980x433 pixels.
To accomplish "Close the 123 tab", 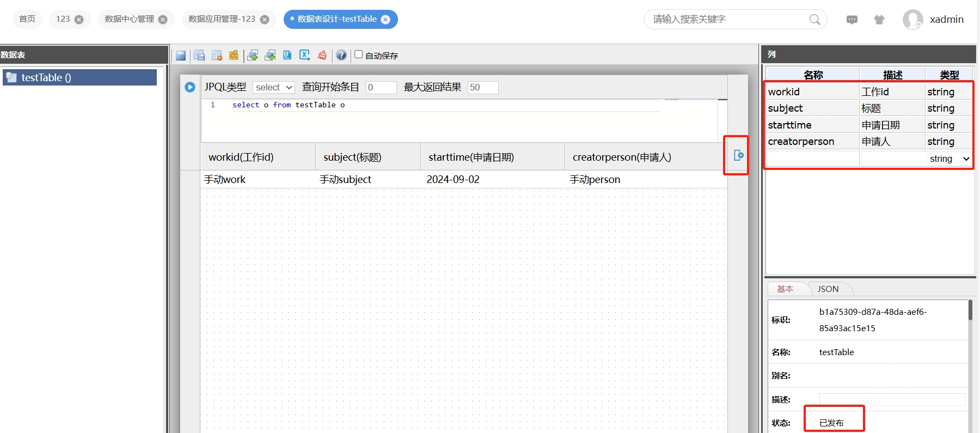I will point(79,20).
